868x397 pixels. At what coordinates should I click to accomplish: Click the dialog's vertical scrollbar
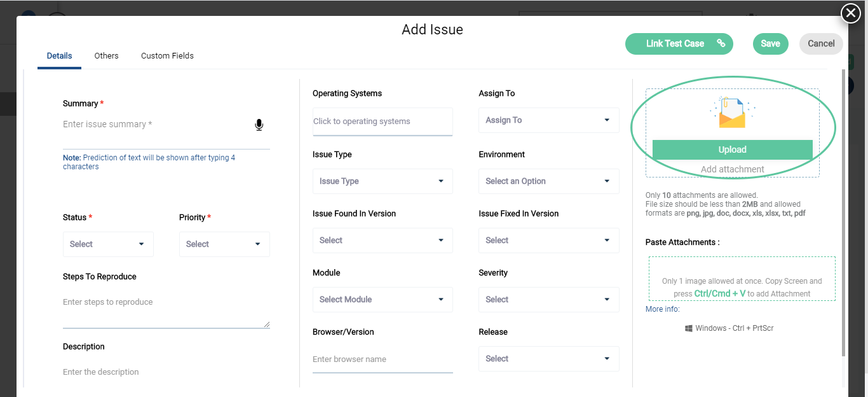[x=844, y=213]
